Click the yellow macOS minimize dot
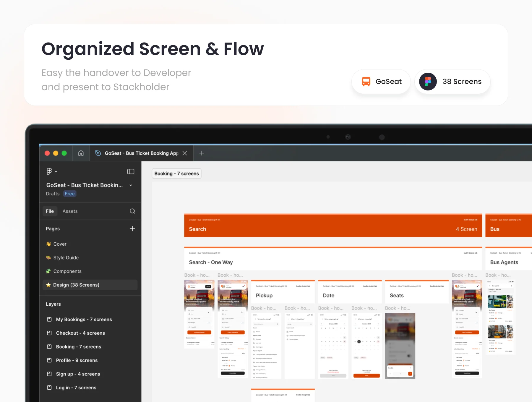The image size is (532, 402). tap(56, 153)
